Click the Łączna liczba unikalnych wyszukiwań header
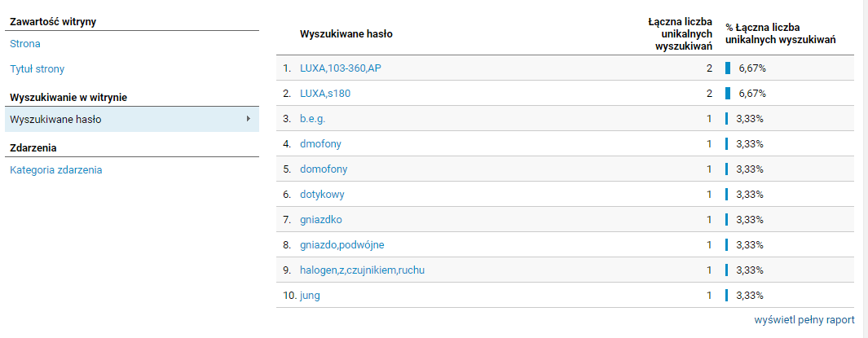Screen dimensions: 868x338 [x=681, y=33]
